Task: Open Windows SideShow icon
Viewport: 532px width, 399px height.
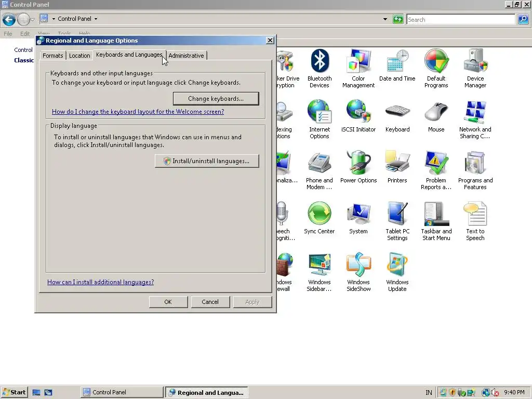Action: click(358, 272)
